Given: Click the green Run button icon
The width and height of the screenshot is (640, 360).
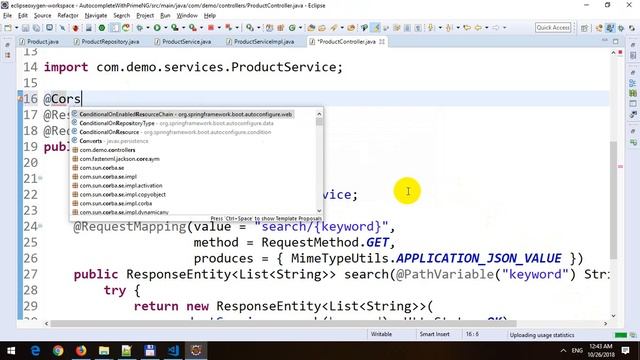Looking at the screenshot, I should click(x=157, y=28).
